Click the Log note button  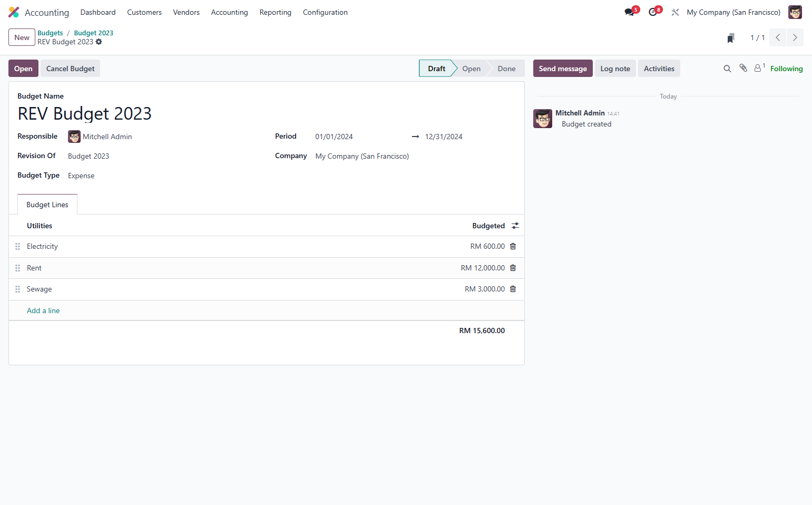615,69
